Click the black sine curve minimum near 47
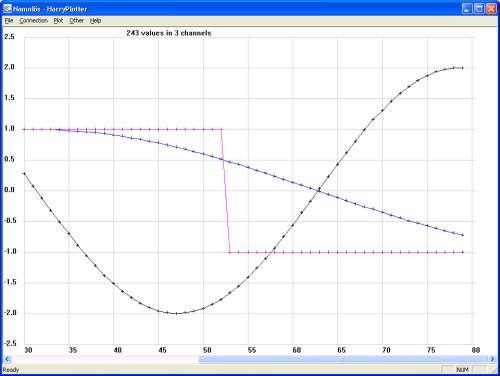 pyautogui.click(x=176, y=313)
